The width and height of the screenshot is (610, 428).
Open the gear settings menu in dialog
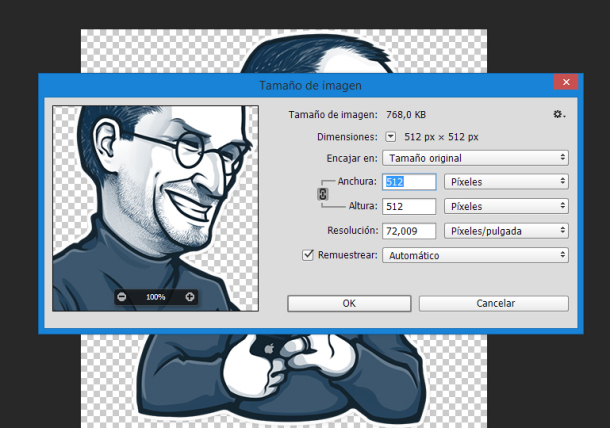pos(559,114)
